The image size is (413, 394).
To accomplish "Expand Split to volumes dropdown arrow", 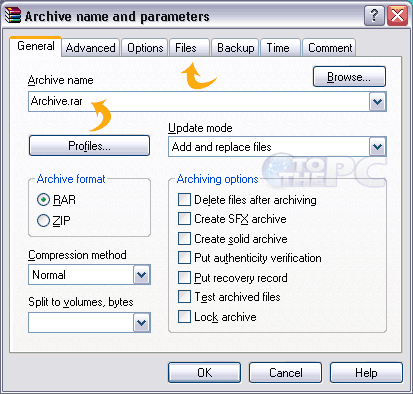I will click(142, 323).
